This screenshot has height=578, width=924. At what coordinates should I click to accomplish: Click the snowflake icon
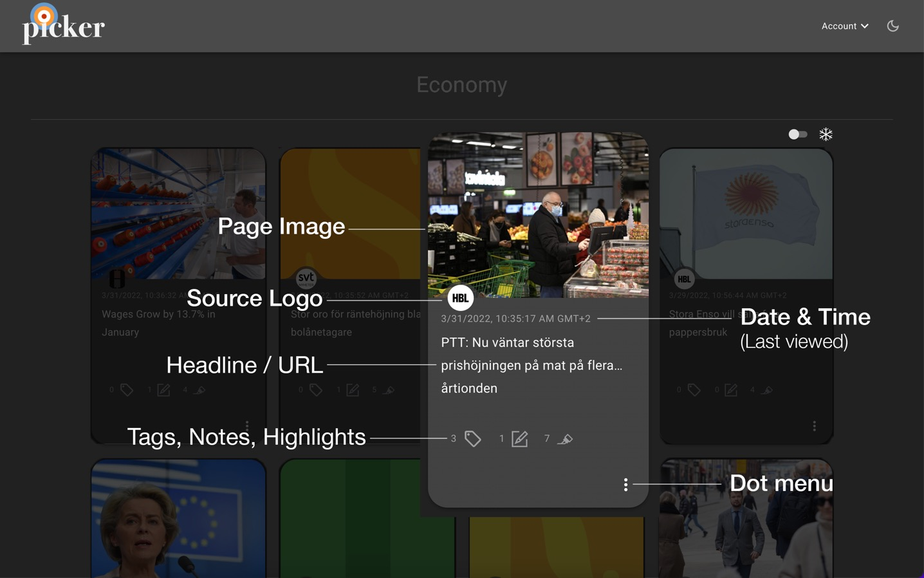click(826, 134)
